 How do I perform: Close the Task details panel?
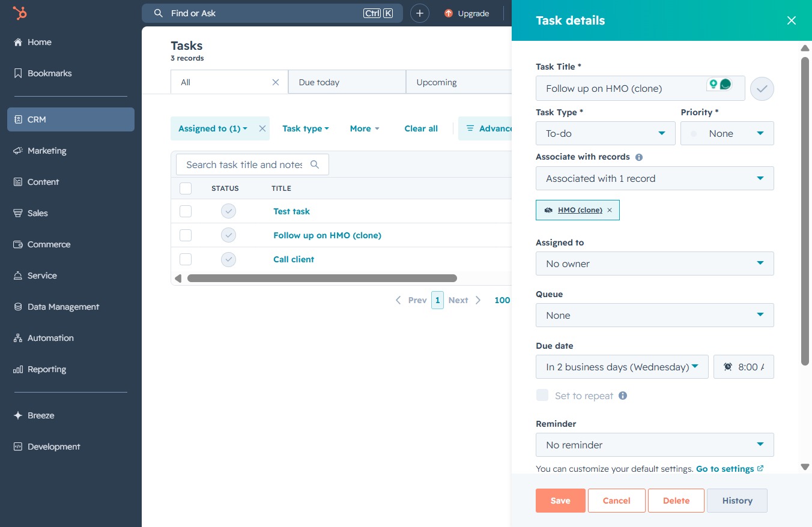pyautogui.click(x=792, y=20)
